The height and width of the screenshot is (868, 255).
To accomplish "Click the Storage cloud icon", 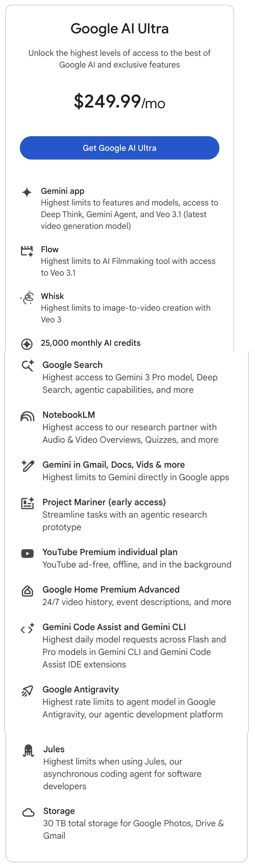I will [28, 812].
